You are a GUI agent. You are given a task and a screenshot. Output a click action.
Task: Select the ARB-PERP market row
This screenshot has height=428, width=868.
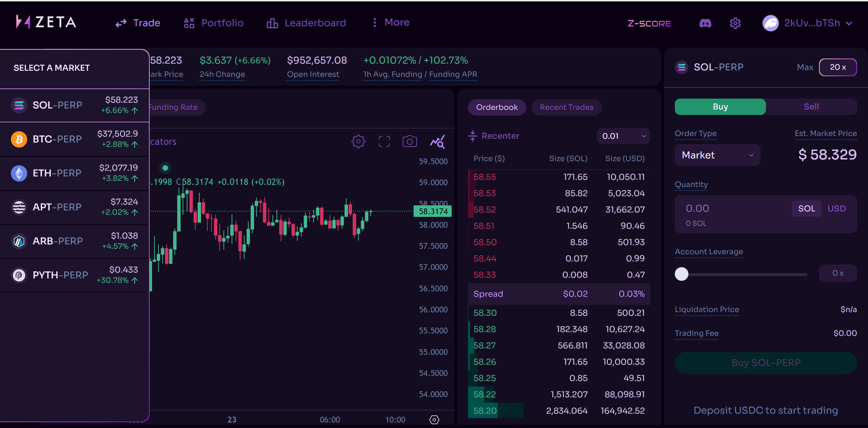[75, 241]
